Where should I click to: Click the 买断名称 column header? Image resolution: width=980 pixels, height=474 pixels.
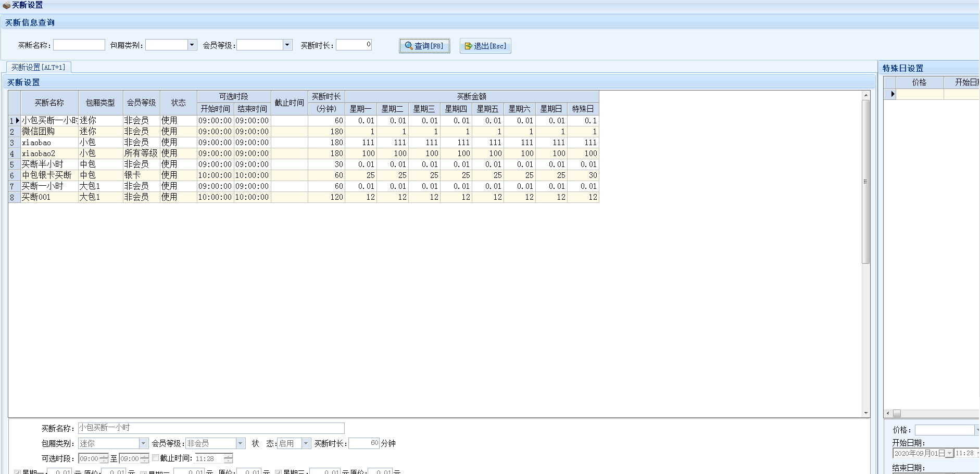[49, 103]
